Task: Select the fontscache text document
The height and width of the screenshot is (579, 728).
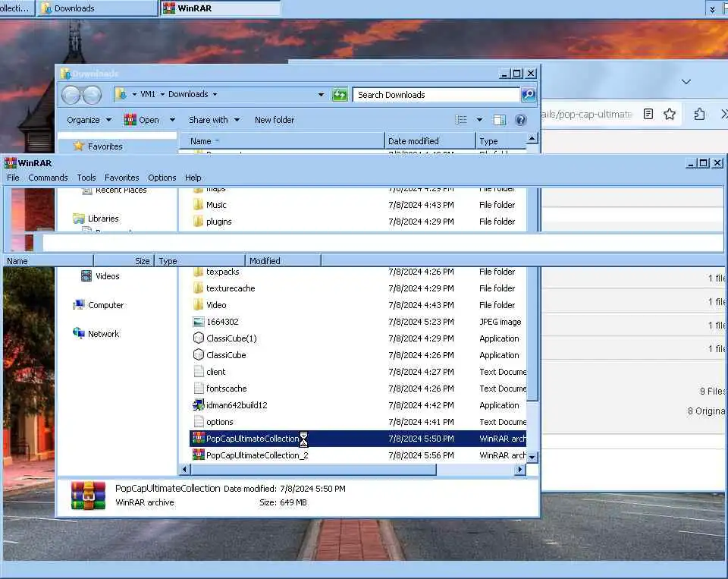Action: [227, 389]
